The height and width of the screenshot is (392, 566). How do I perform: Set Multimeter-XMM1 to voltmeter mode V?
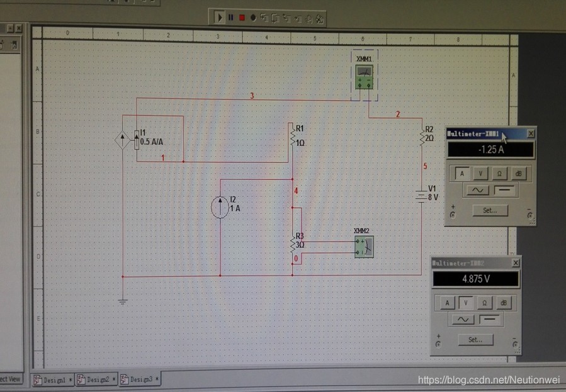[x=480, y=174]
